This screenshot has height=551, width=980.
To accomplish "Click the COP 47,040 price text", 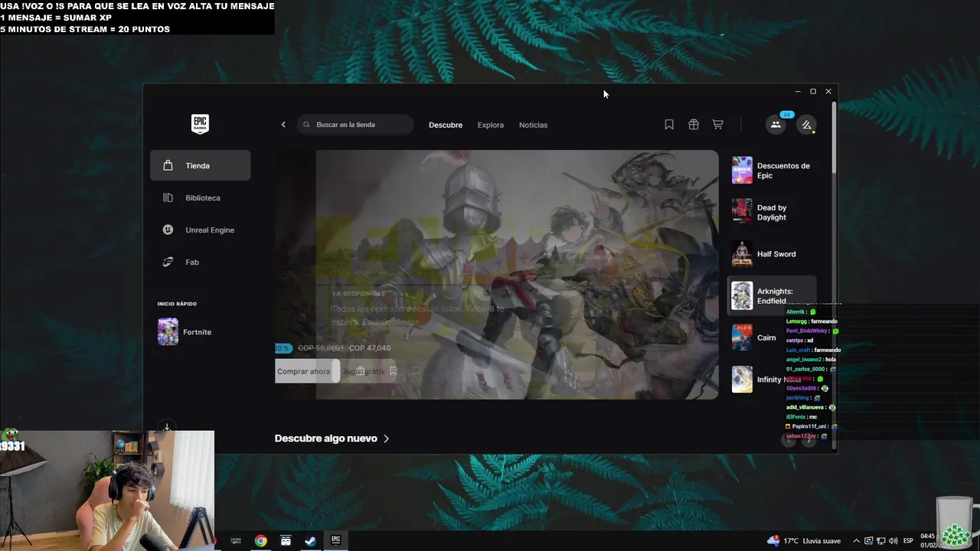I will (x=370, y=348).
